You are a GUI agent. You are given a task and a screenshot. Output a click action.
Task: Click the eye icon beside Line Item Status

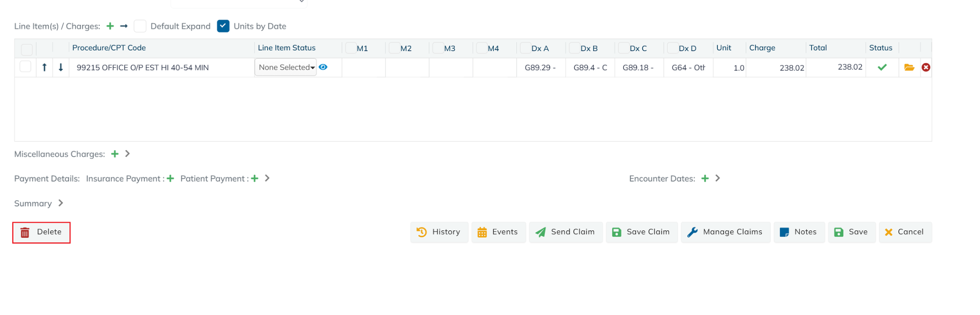[323, 67]
